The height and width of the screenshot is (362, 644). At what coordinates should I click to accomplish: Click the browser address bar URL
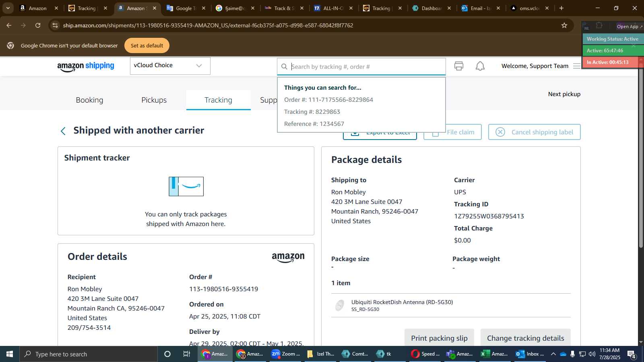pos(208,25)
